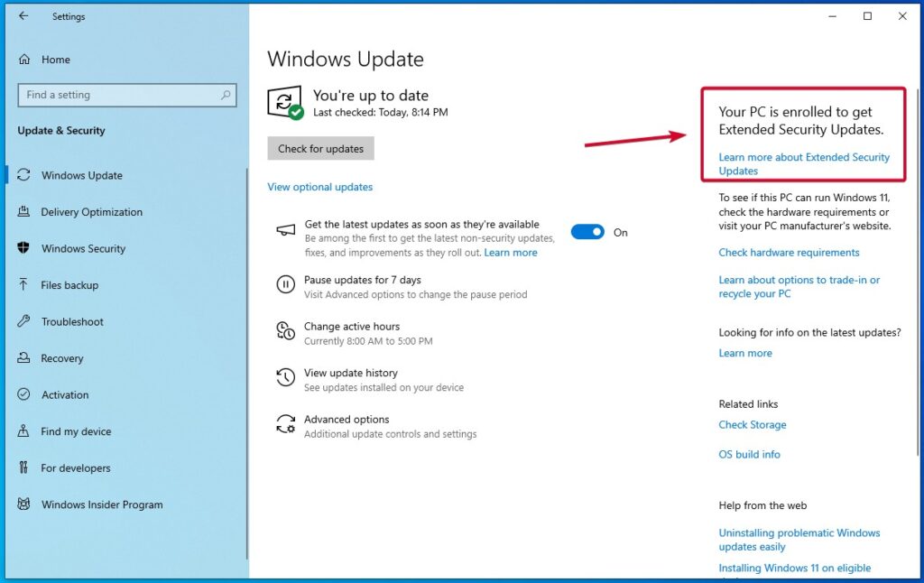This screenshot has height=583, width=924.
Task: Open Check Storage under Related links
Action: 753,424
